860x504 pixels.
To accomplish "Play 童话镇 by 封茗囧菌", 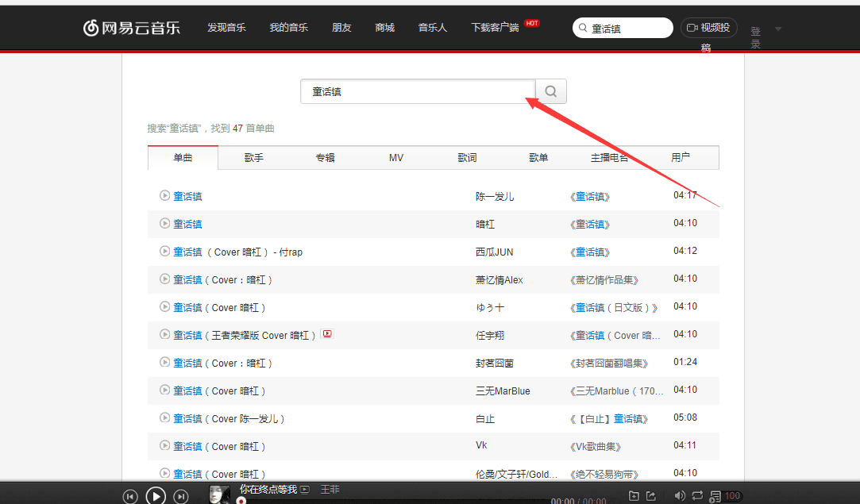I will point(164,362).
